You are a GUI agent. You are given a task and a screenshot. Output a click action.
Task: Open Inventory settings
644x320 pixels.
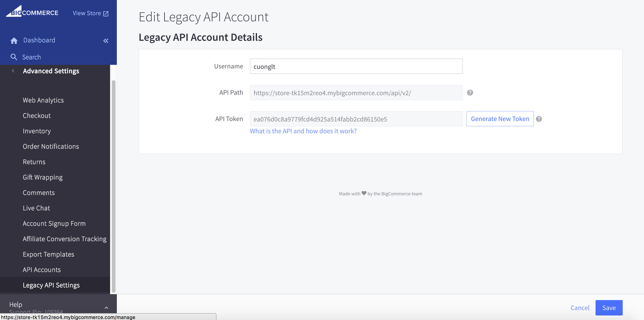(37, 131)
